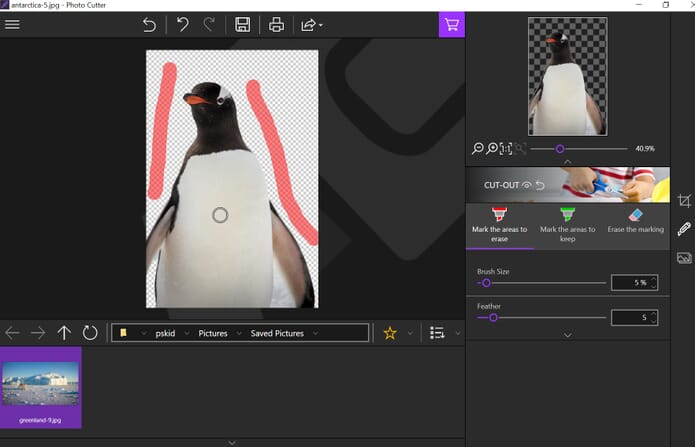Click the Brush Size slider handle
695x447 pixels.
(486, 283)
